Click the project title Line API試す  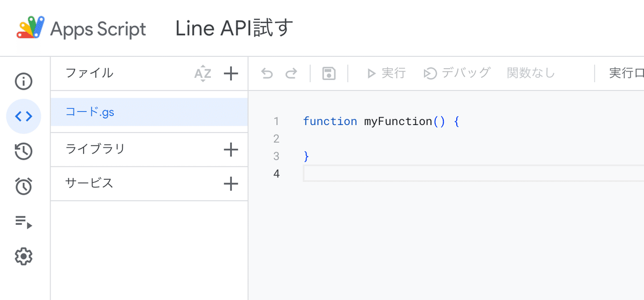click(x=235, y=28)
